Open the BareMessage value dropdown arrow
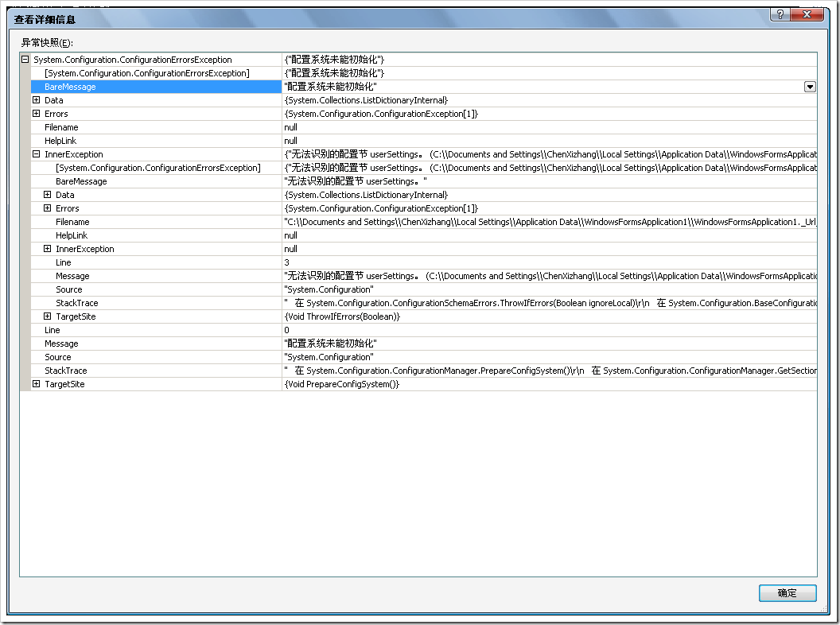 click(810, 87)
